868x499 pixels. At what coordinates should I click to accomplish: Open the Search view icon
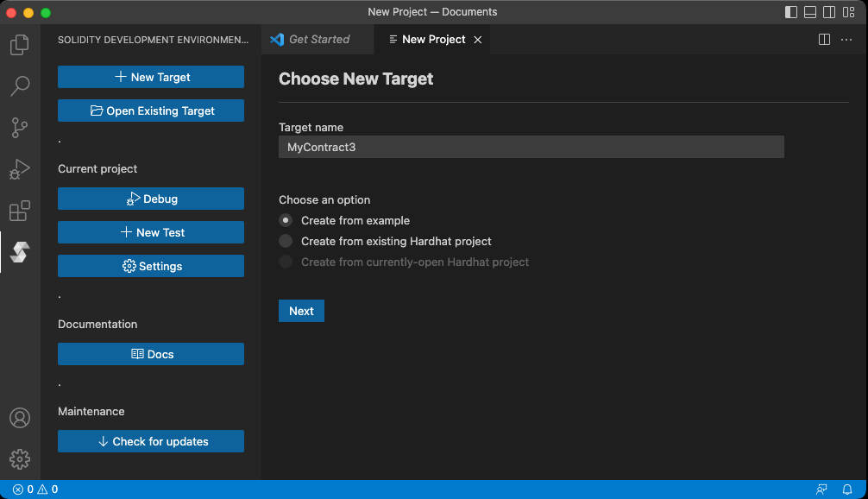point(20,86)
